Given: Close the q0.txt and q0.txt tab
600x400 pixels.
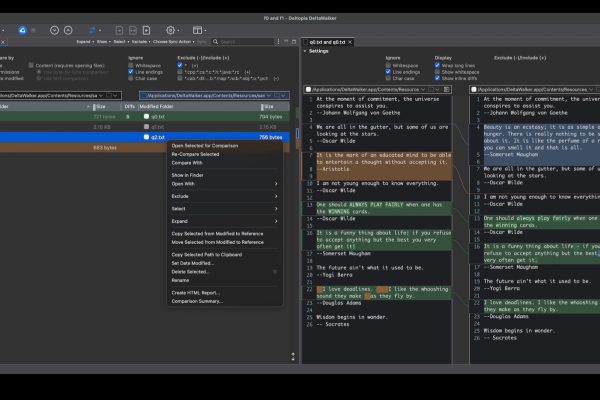Looking at the screenshot, I should point(350,42).
